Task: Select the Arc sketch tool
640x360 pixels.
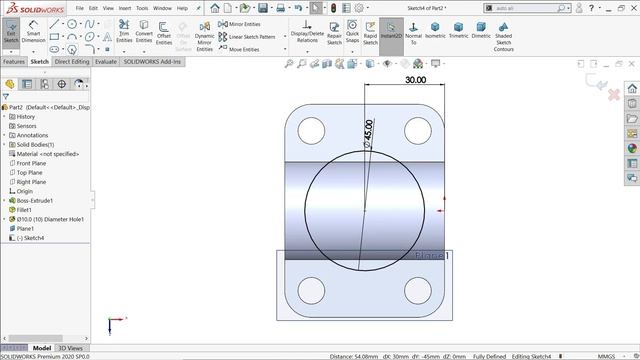Action: pos(72,37)
